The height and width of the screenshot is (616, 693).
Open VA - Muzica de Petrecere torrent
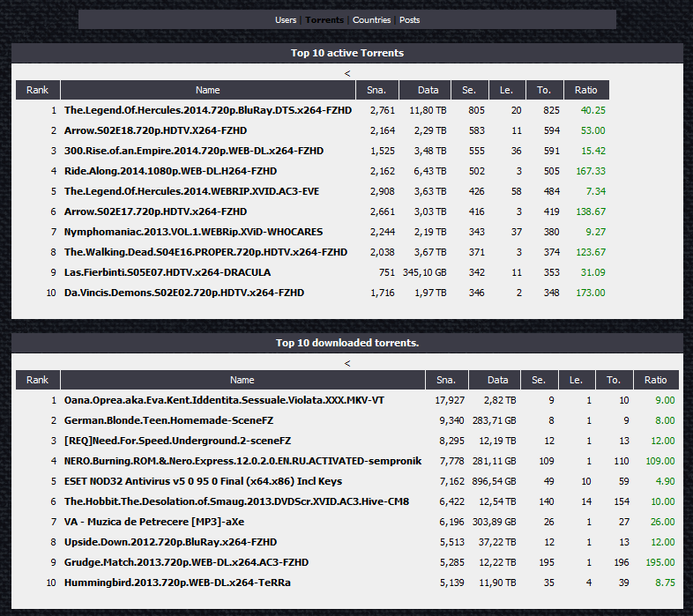153,522
